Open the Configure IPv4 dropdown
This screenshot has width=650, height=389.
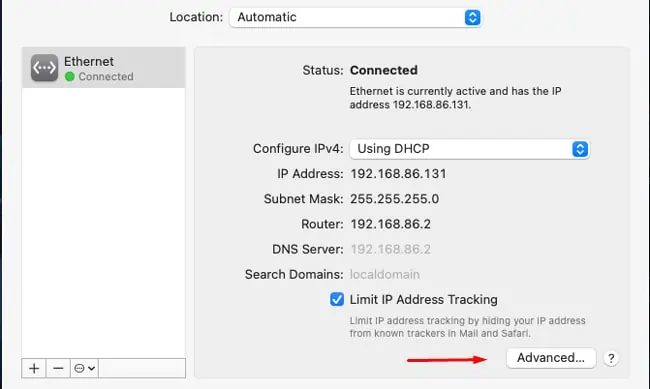(469, 149)
